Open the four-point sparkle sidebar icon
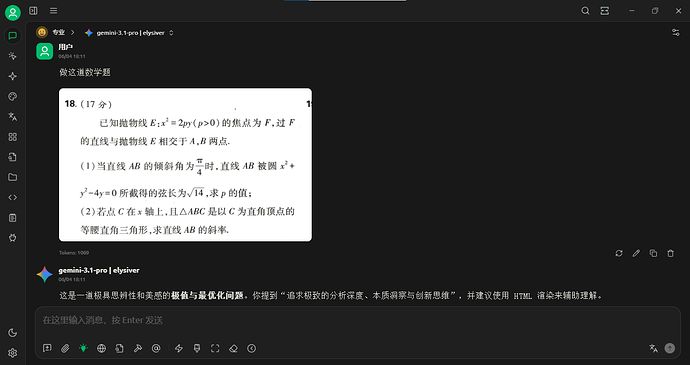The image size is (690, 365). click(x=13, y=76)
